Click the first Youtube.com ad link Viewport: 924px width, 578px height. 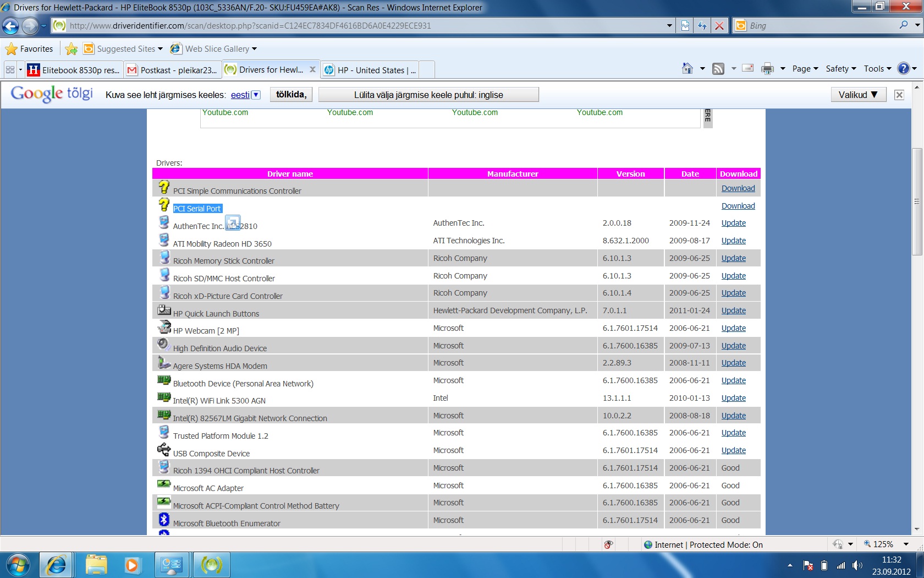click(225, 112)
